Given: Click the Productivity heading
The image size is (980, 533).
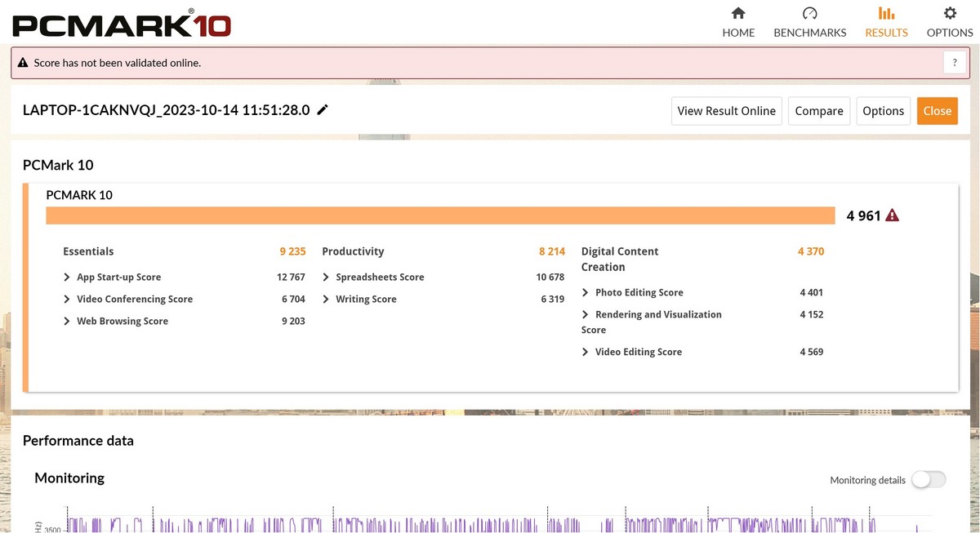Looking at the screenshot, I should [x=353, y=251].
